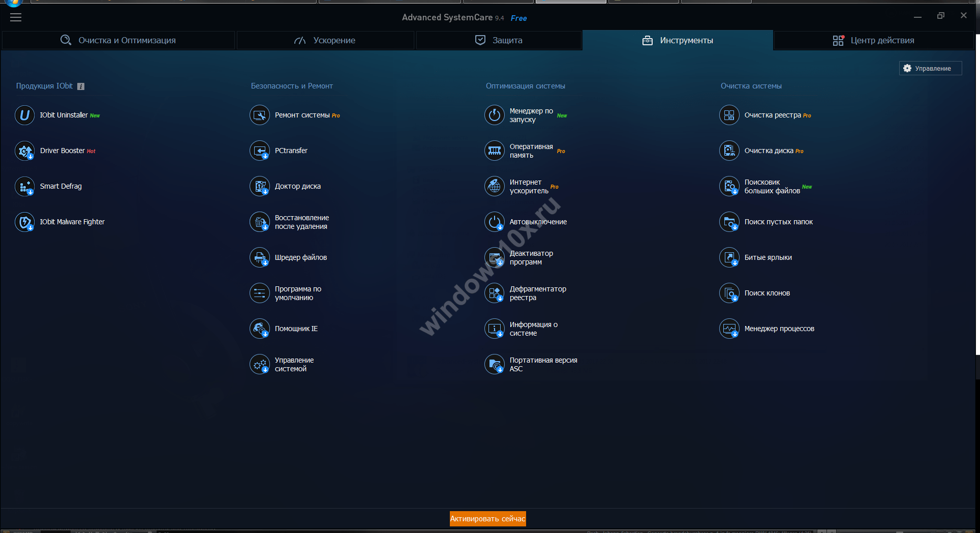
Task: Open the hamburger main menu
Action: click(x=16, y=17)
